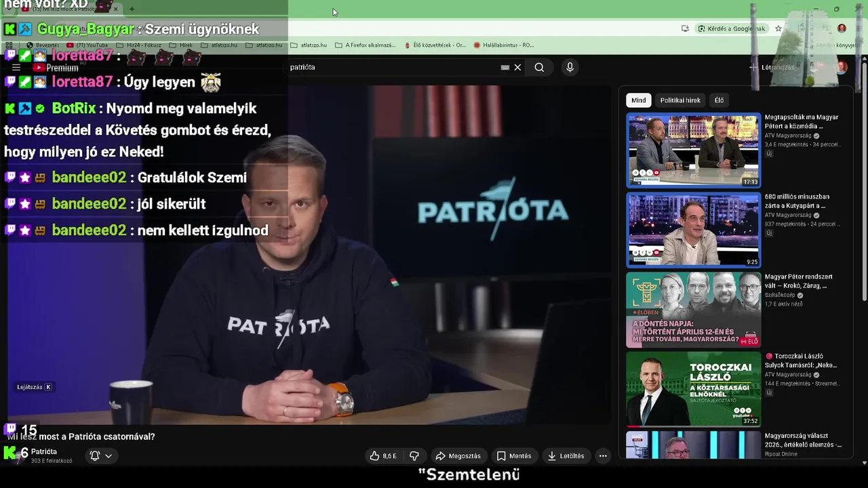
Task: Open the notification bell dropdown for Patrióta channel
Action: click(101, 456)
